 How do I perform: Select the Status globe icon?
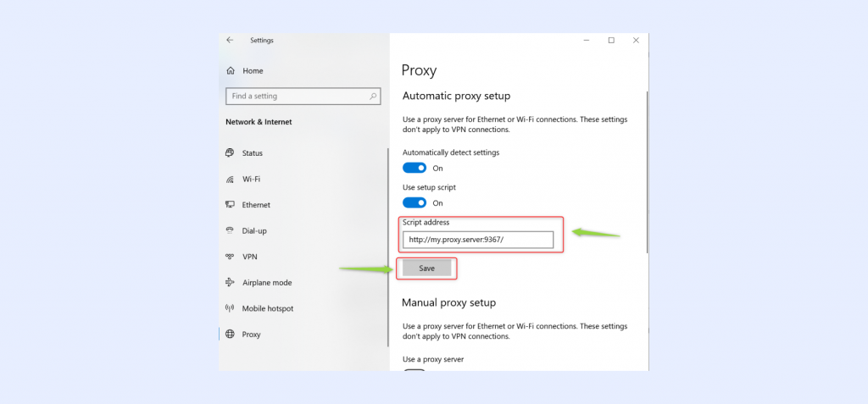coord(230,153)
